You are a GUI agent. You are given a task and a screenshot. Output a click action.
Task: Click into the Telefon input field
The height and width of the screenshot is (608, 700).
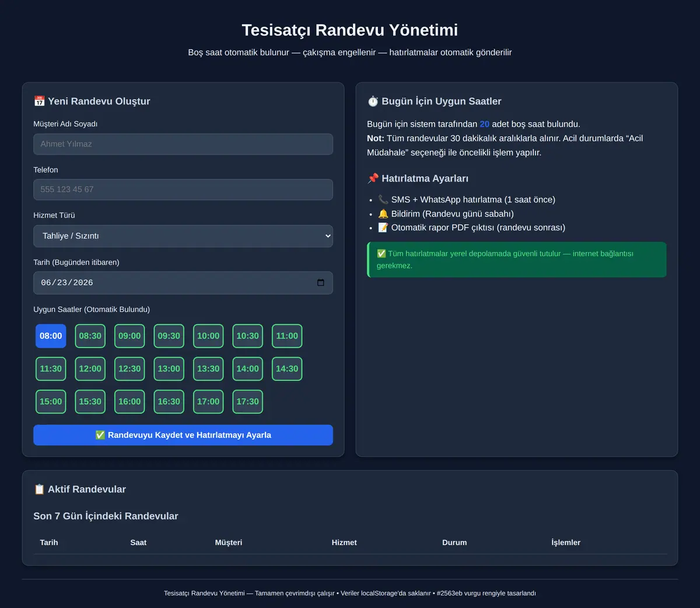(183, 190)
